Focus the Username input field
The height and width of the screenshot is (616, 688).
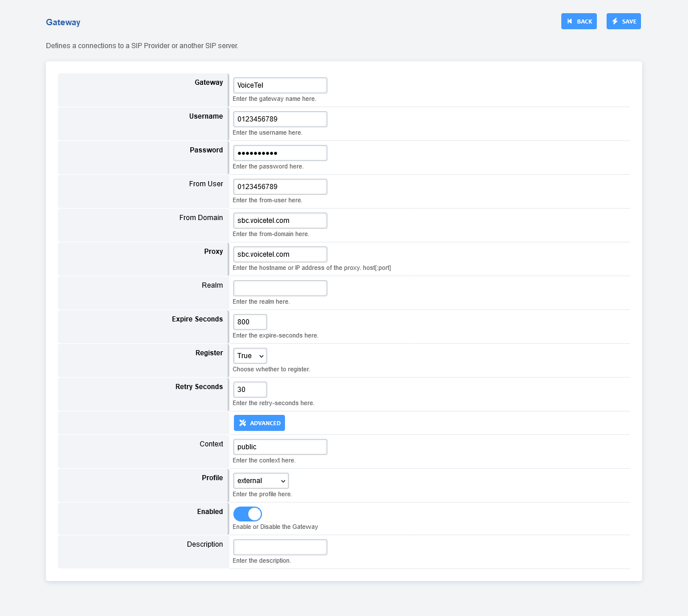pos(280,119)
